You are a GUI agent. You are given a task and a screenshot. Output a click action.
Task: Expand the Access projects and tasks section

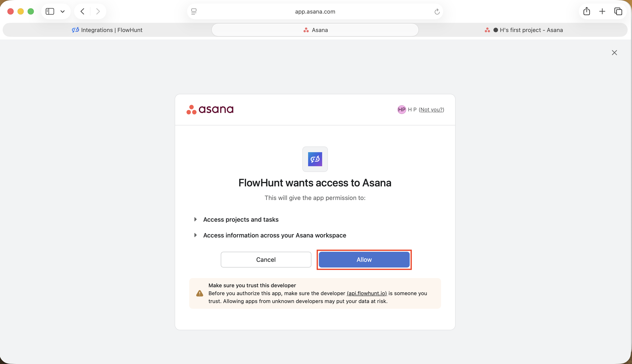tap(195, 219)
